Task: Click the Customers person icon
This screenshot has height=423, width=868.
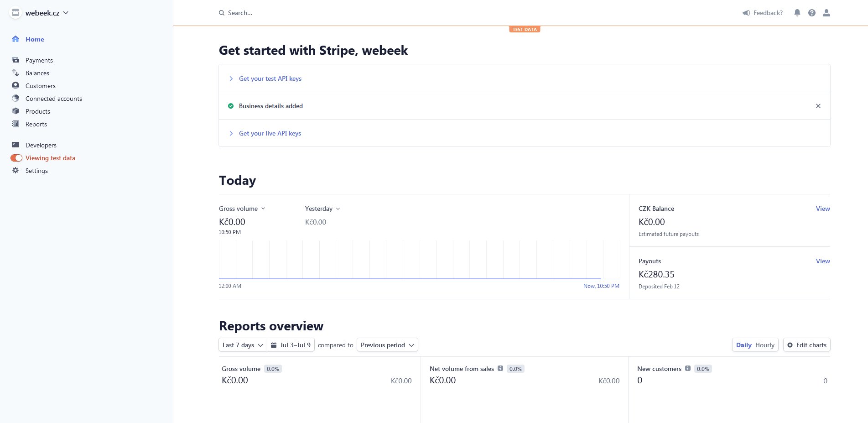Action: click(x=16, y=85)
